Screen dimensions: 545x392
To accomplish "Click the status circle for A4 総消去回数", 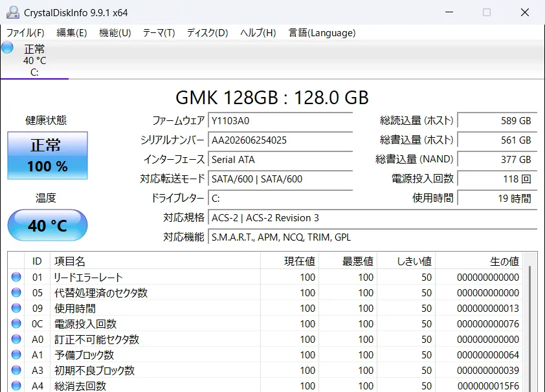I will (16, 386).
